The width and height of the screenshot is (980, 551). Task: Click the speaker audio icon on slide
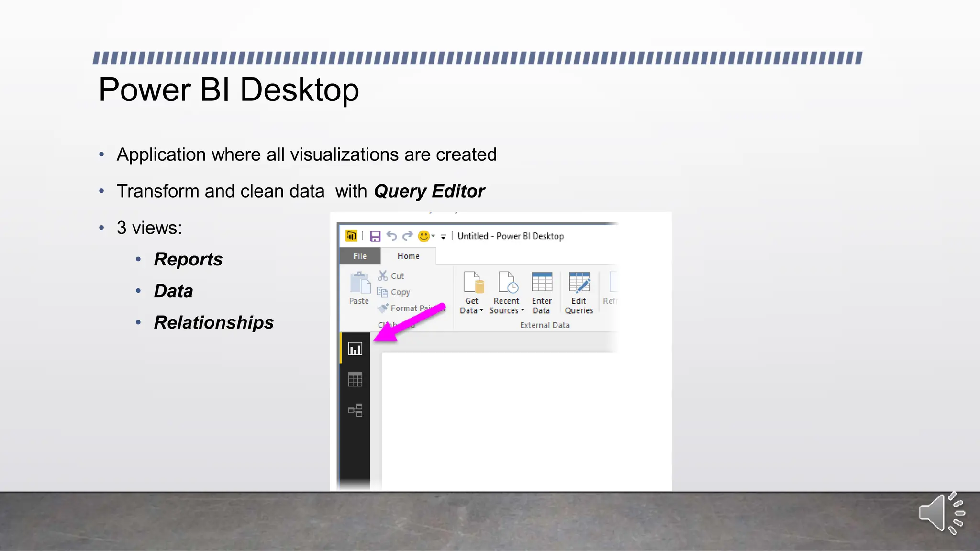click(942, 513)
